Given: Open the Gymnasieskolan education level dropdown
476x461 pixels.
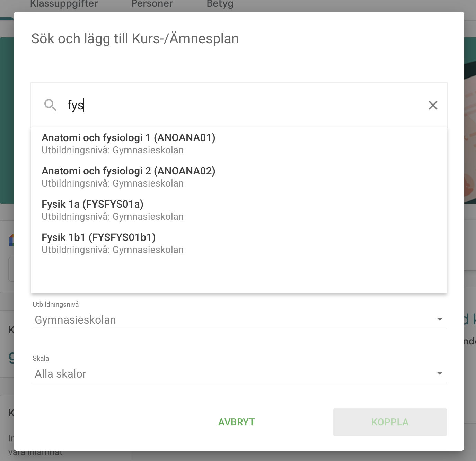Looking at the screenshot, I should (236, 320).
